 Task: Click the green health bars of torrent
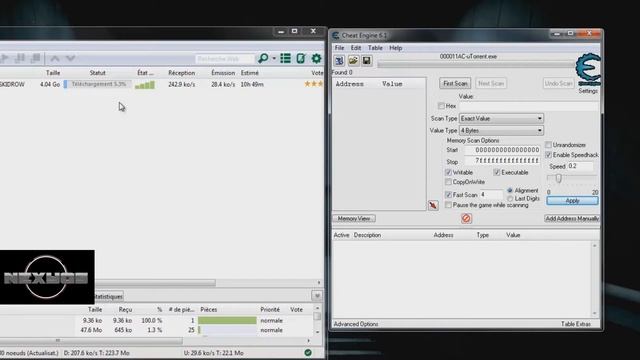[145, 85]
